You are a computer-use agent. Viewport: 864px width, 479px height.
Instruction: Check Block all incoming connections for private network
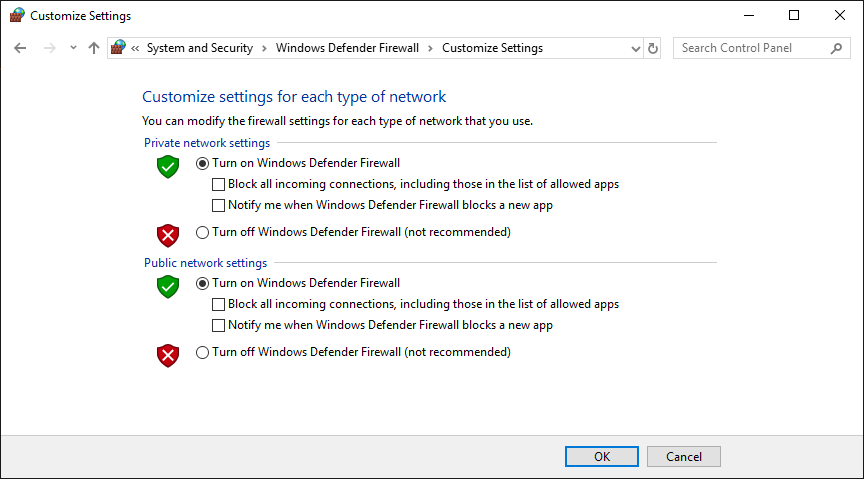219,184
